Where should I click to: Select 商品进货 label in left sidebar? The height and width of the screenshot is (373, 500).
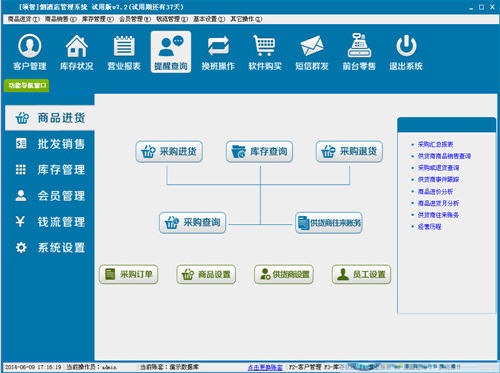pyautogui.click(x=61, y=118)
